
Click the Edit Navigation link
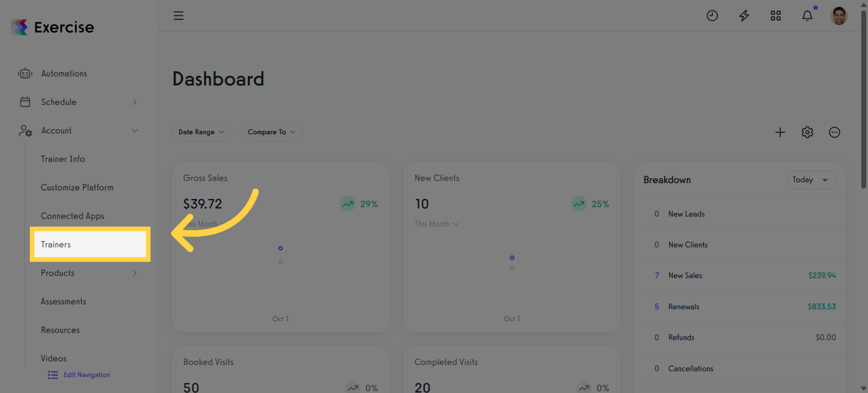click(79, 375)
